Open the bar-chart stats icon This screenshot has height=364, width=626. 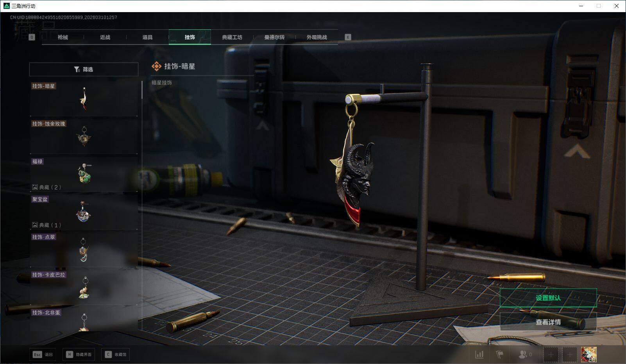click(x=479, y=354)
